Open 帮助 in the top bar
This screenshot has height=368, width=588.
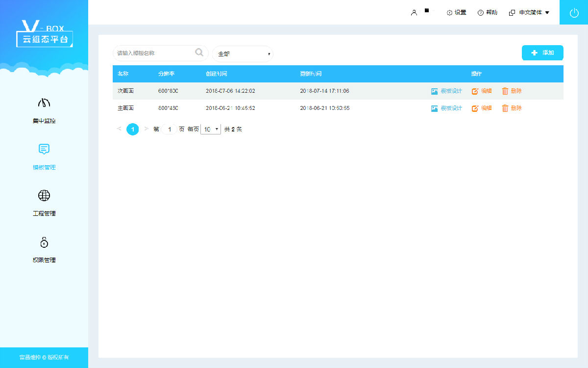[488, 13]
